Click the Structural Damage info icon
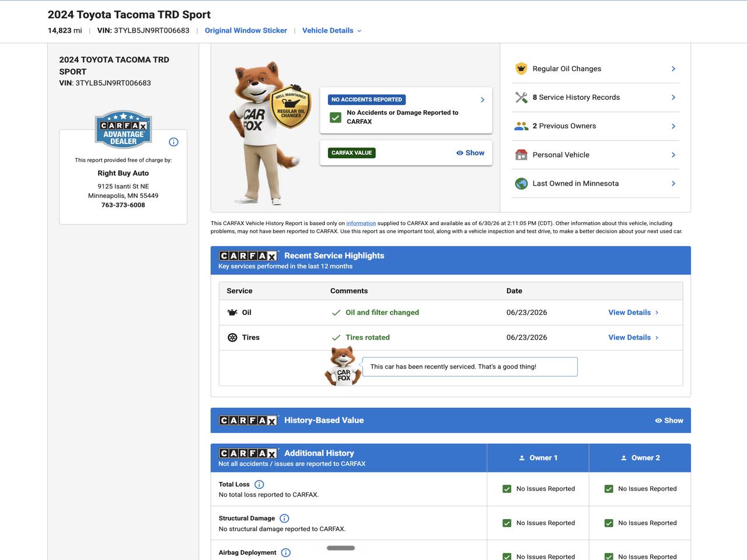Image resolution: width=747 pixels, height=560 pixels. point(284,518)
